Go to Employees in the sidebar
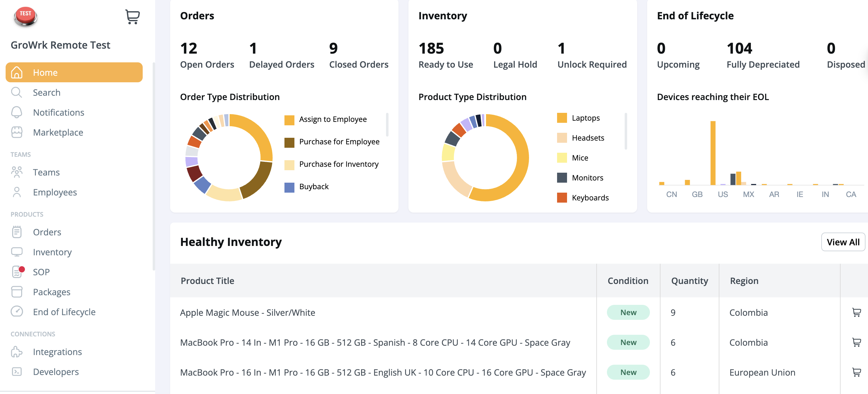This screenshot has height=394, width=868. [x=55, y=192]
